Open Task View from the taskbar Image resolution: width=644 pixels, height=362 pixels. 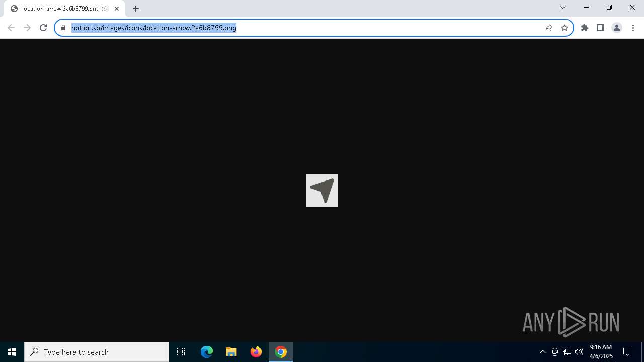[x=181, y=352]
